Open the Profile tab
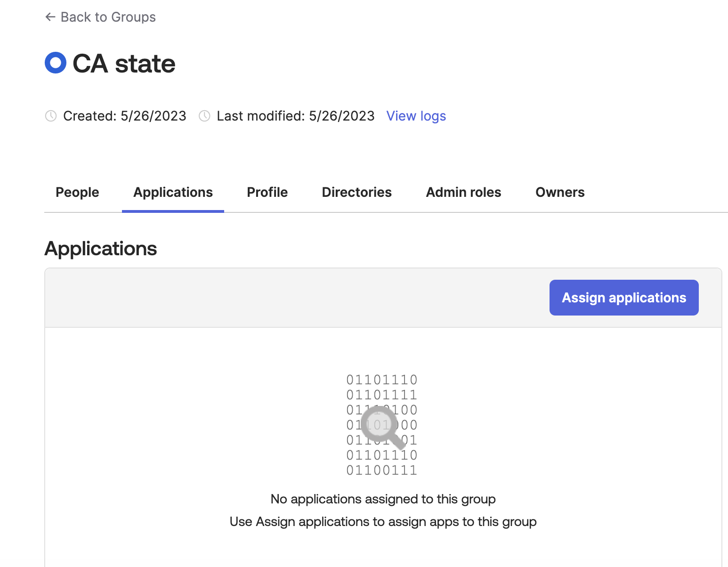Image resolution: width=728 pixels, height=567 pixels. tap(267, 192)
